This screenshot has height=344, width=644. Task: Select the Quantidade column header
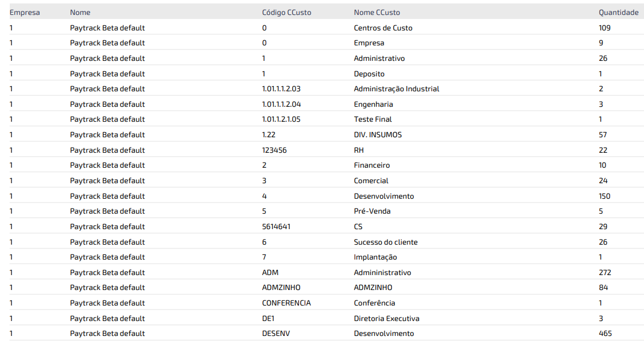618,12
